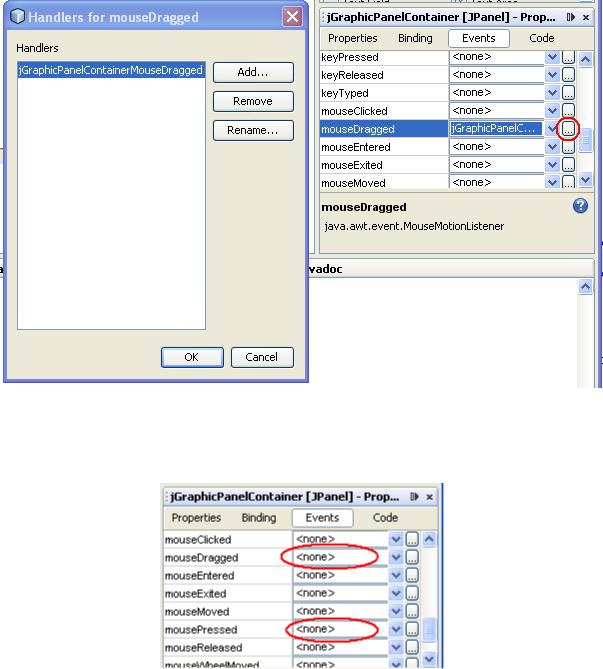Open the Code tab in upper panel

tap(542, 38)
